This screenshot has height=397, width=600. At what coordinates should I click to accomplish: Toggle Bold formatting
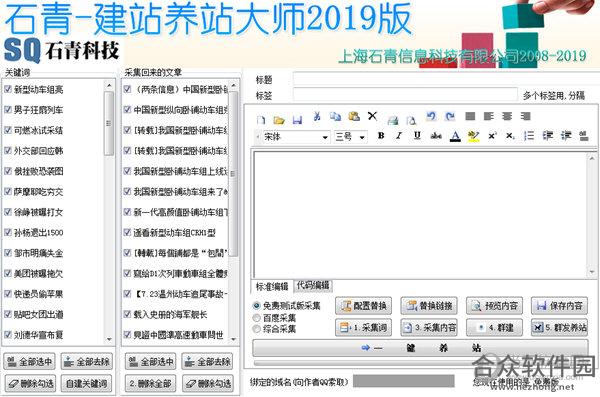point(381,136)
